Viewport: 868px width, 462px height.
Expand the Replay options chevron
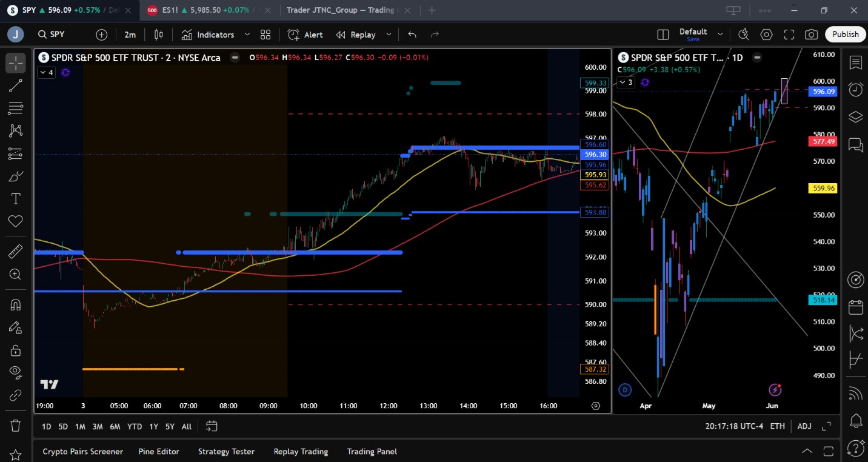tap(389, 35)
